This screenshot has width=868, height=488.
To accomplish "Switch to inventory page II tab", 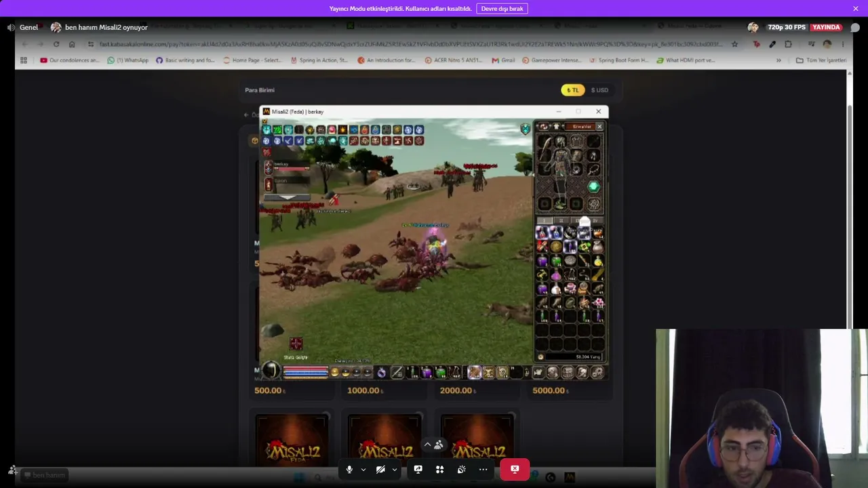I will click(561, 221).
